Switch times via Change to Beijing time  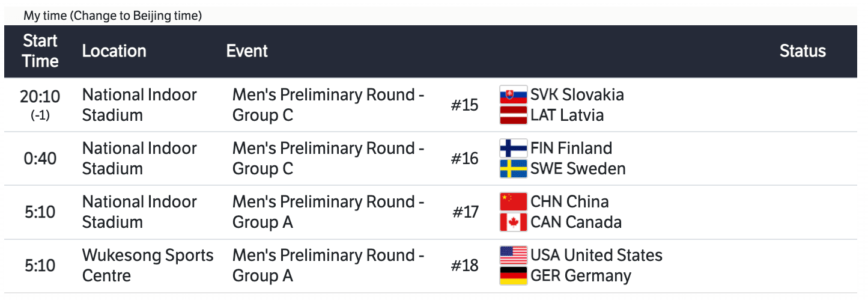coord(136,16)
